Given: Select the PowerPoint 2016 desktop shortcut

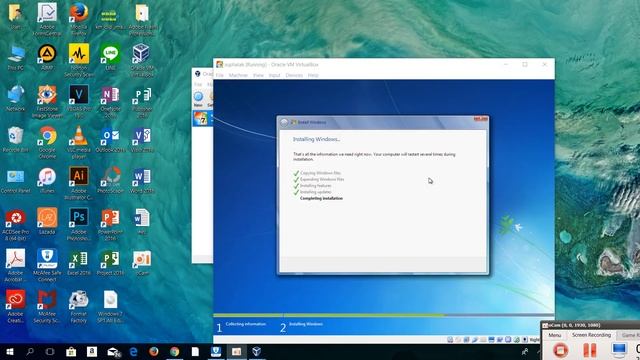Looking at the screenshot, I should coord(110,224).
